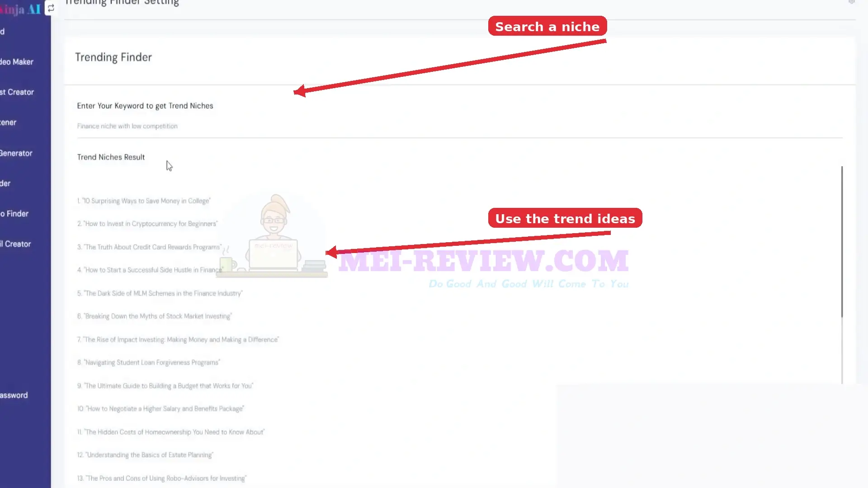Click "Understanding the Basics of Estate Planning"

[x=145, y=455]
